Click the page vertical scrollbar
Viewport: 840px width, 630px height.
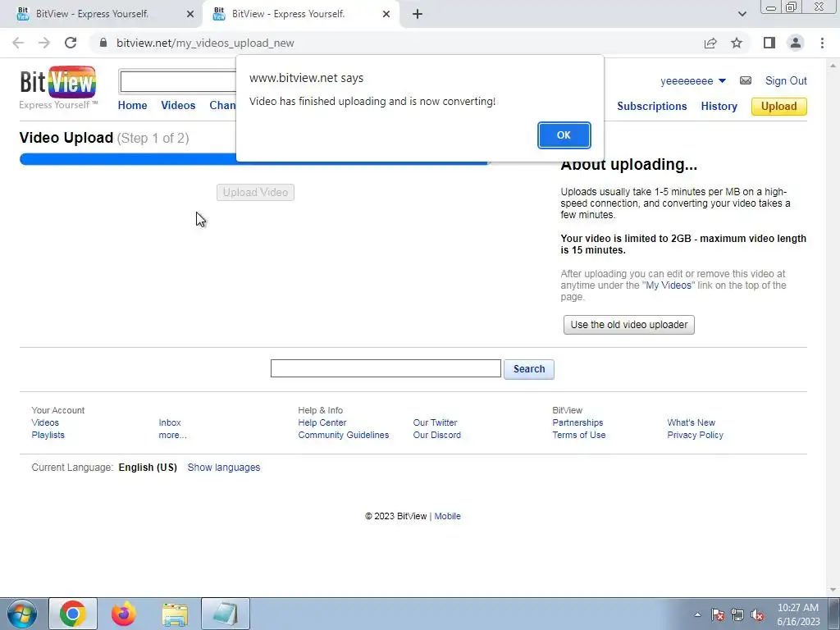tap(833, 327)
